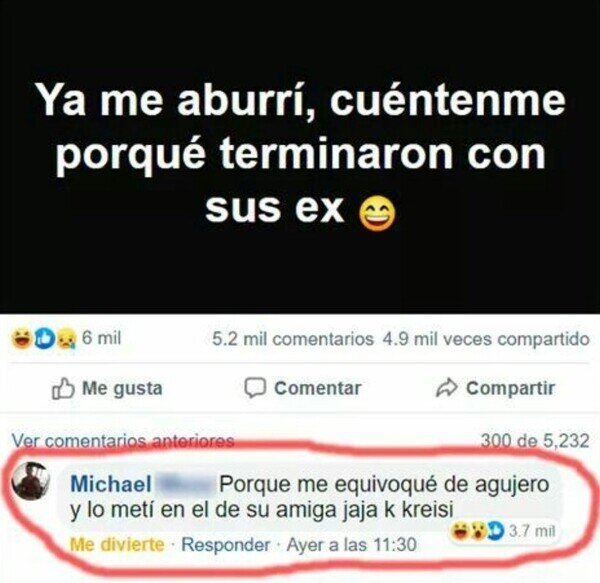Open the 6 mil reactions count
600x583 pixels.
point(102,338)
